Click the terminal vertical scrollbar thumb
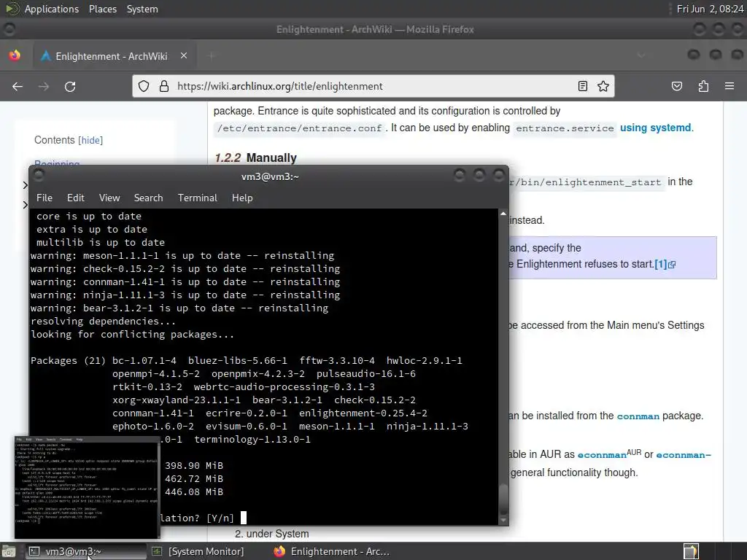The height and width of the screenshot is (560, 747). coord(503,497)
